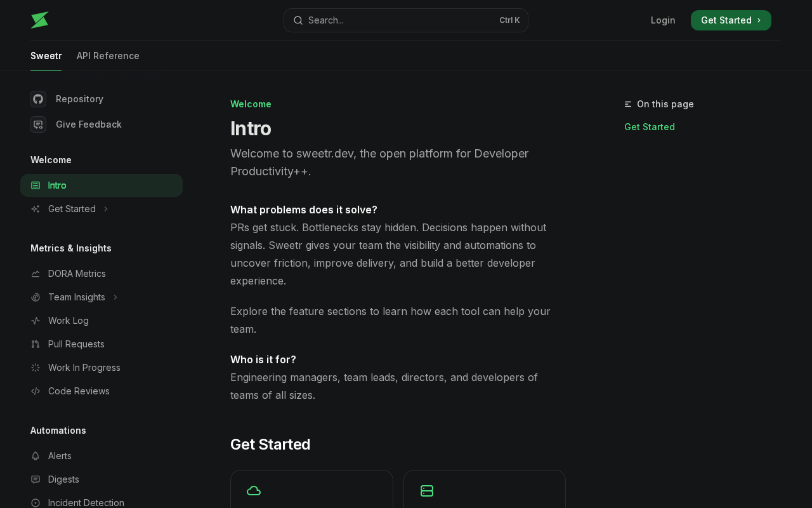
Task: Open the Digests sidebar item
Action: tap(63, 479)
